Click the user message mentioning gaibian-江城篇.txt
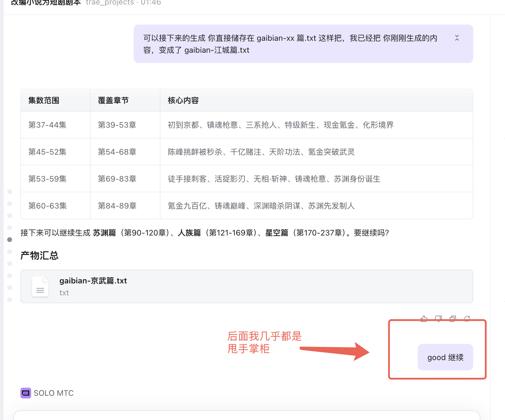The height and width of the screenshot is (420, 505). pos(290,44)
